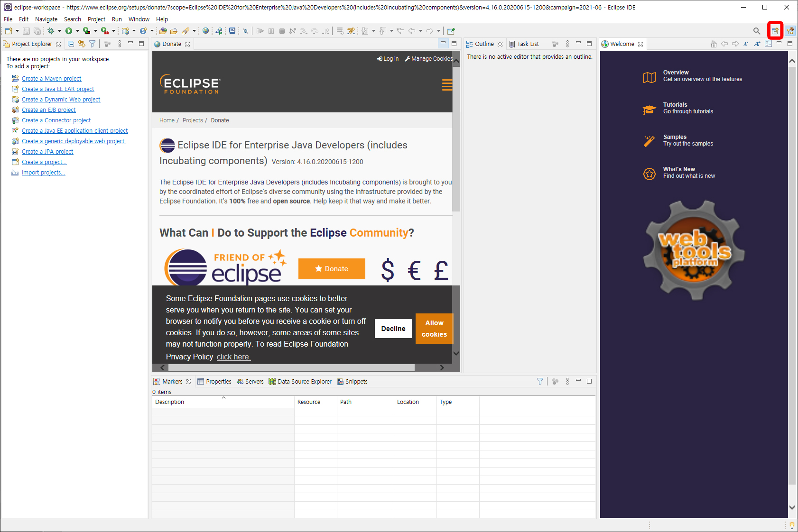
Task: Click the Donate browser horizontal scrollbar thumb
Action: [x=291, y=367]
